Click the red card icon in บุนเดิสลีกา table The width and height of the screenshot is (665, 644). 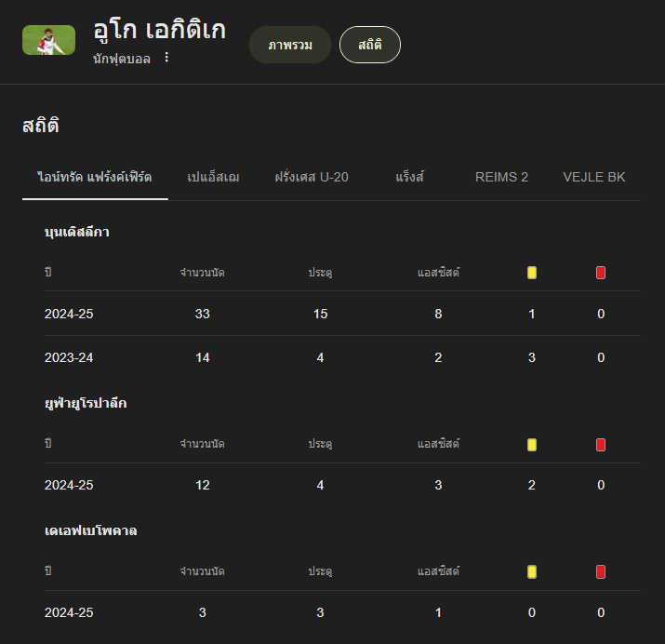point(601,273)
